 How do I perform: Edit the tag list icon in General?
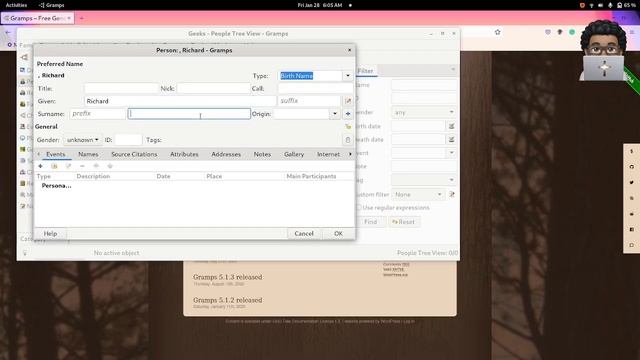348,127
